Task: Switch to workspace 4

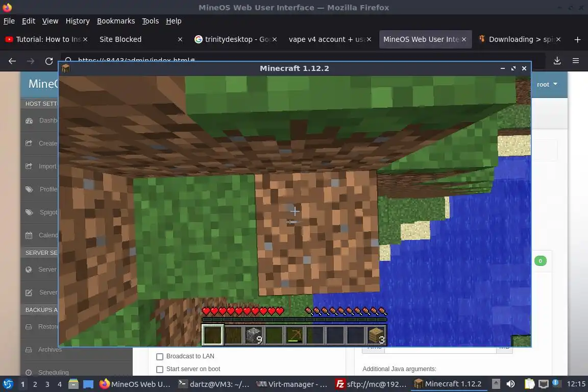Action: pos(60,384)
